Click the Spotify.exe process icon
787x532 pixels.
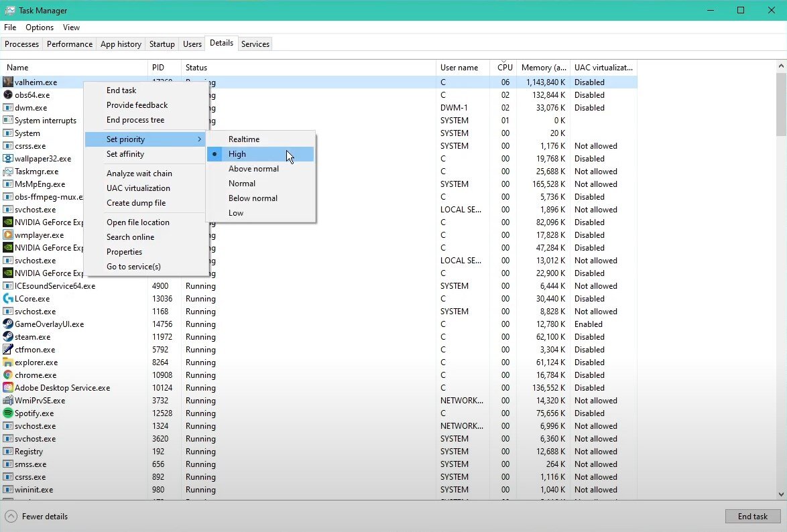click(x=8, y=413)
